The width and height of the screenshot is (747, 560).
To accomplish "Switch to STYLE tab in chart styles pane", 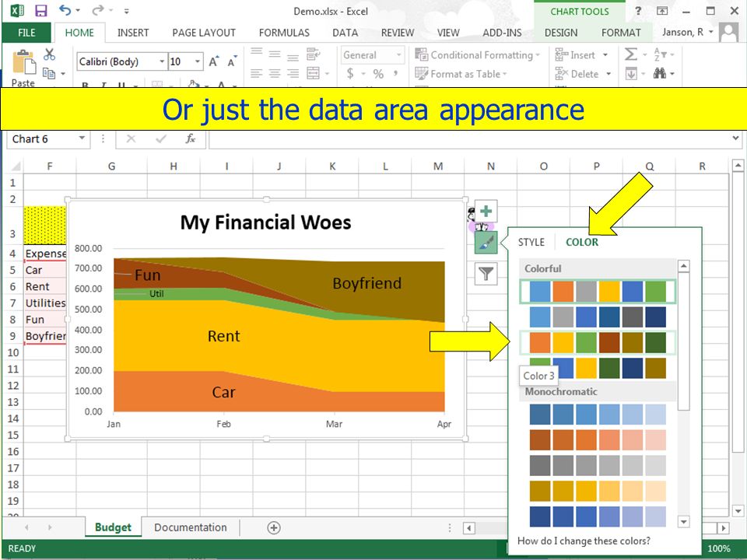I will pyautogui.click(x=531, y=242).
